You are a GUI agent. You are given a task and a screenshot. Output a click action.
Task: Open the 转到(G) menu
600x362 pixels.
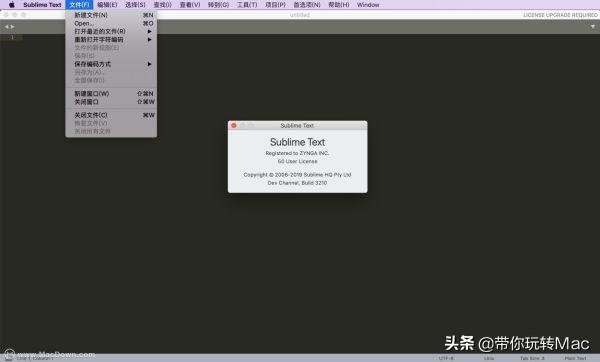(218, 5)
